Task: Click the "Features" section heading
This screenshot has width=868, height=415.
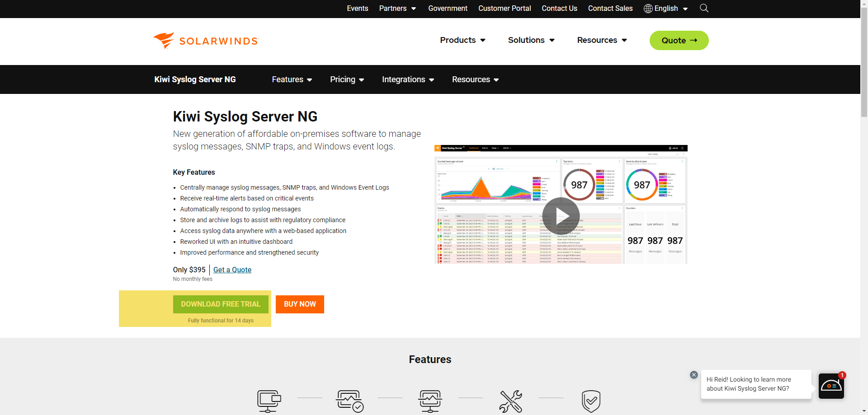Action: pyautogui.click(x=430, y=359)
